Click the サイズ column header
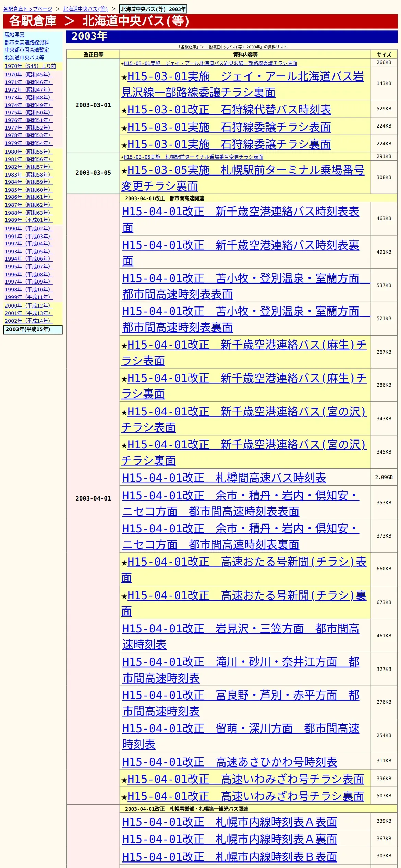401x868 pixels. 384,55
